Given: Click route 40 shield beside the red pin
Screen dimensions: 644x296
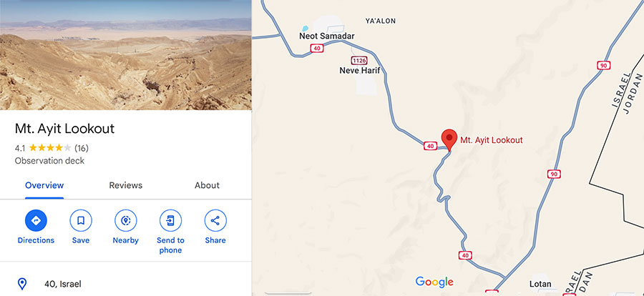Looking at the screenshot, I should tap(430, 146).
